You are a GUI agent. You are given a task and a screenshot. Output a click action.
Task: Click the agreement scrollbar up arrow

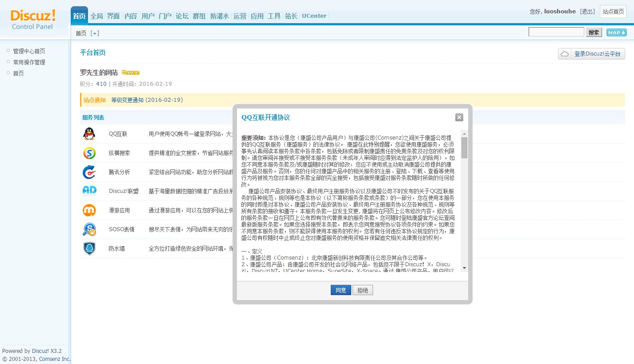point(464,133)
